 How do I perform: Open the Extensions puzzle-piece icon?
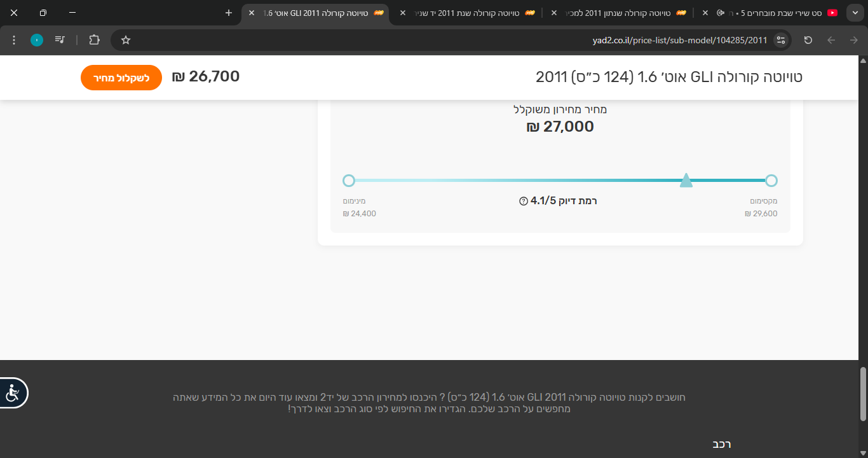click(94, 40)
